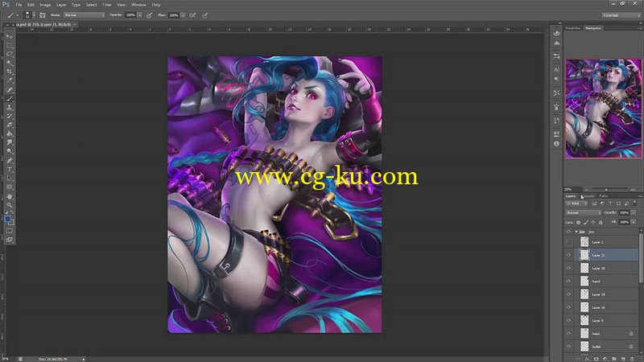
Task: Open brush preset picker arrow
Action: click(34, 15)
